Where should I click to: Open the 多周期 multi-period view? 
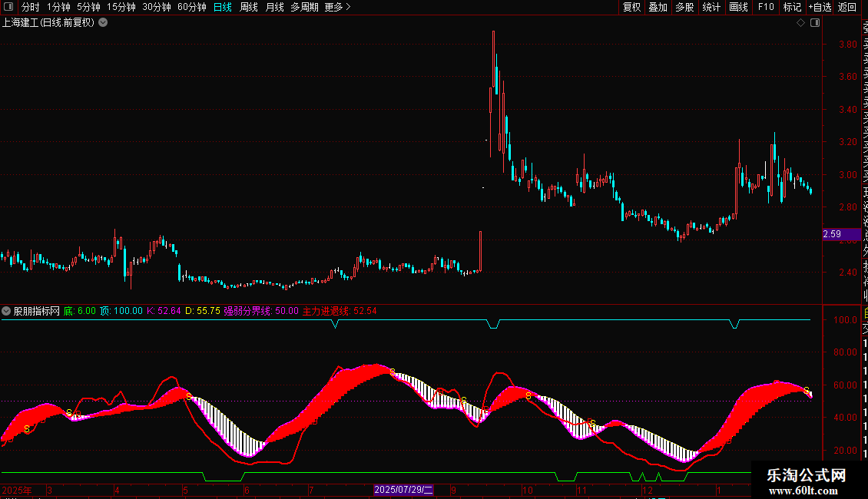(x=304, y=7)
